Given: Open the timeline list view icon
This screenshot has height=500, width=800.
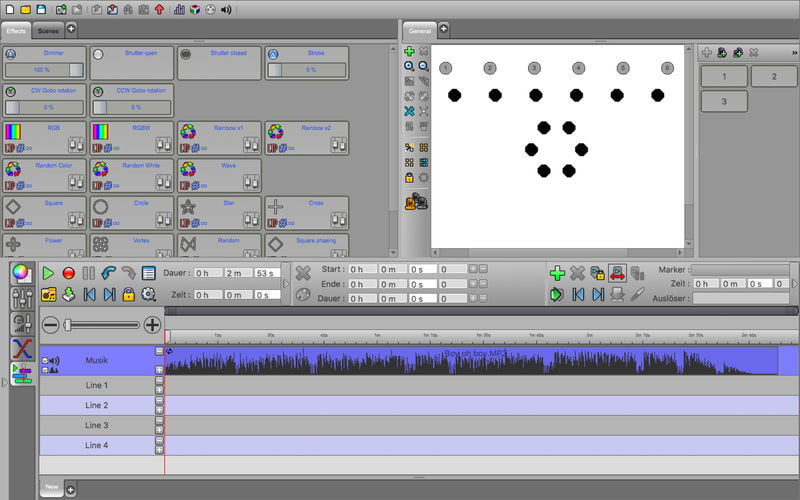Looking at the screenshot, I should [x=148, y=273].
